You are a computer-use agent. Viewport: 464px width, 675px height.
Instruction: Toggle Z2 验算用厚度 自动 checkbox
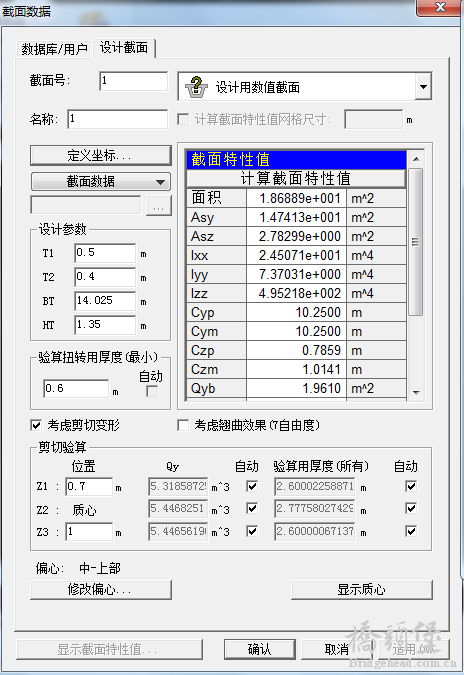(x=411, y=508)
